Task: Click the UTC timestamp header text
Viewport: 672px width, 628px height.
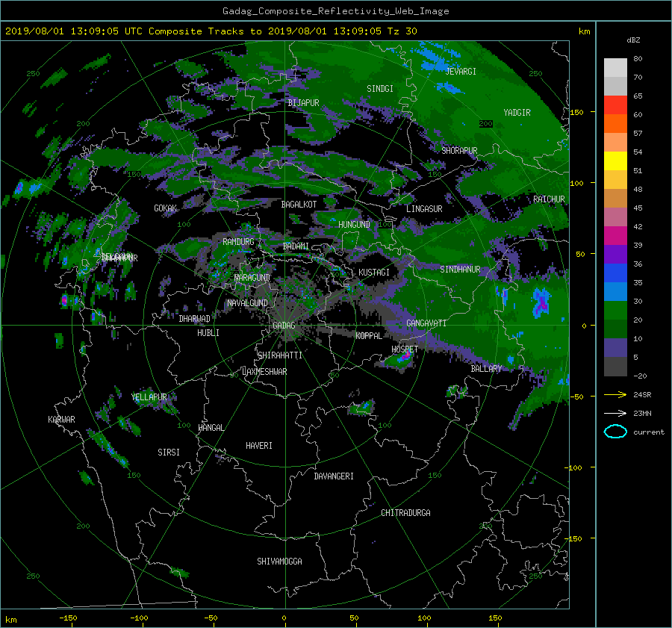Action: [x=211, y=31]
